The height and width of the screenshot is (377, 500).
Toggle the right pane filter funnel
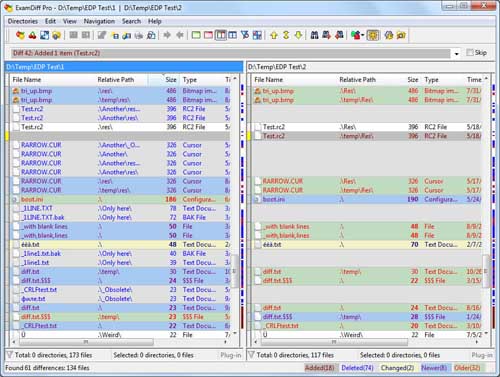pos(251,355)
